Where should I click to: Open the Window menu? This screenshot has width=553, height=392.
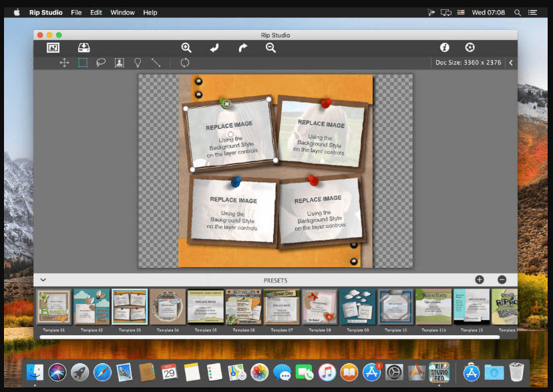(122, 12)
